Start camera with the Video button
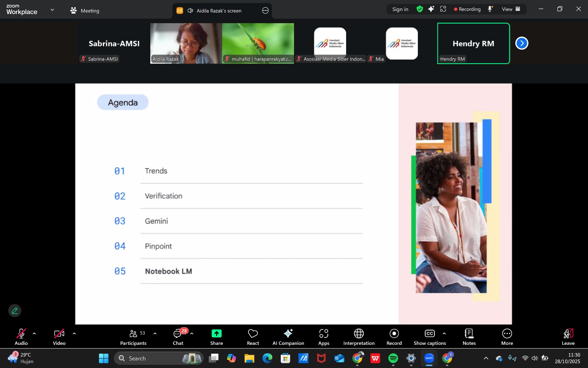This screenshot has width=588, height=368. click(59, 337)
